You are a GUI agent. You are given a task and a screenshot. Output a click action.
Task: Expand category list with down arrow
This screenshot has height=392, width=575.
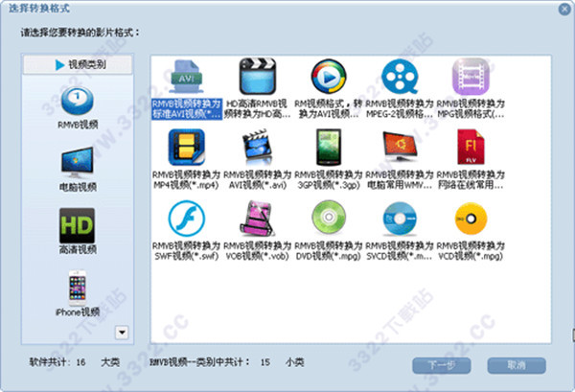click(x=122, y=333)
